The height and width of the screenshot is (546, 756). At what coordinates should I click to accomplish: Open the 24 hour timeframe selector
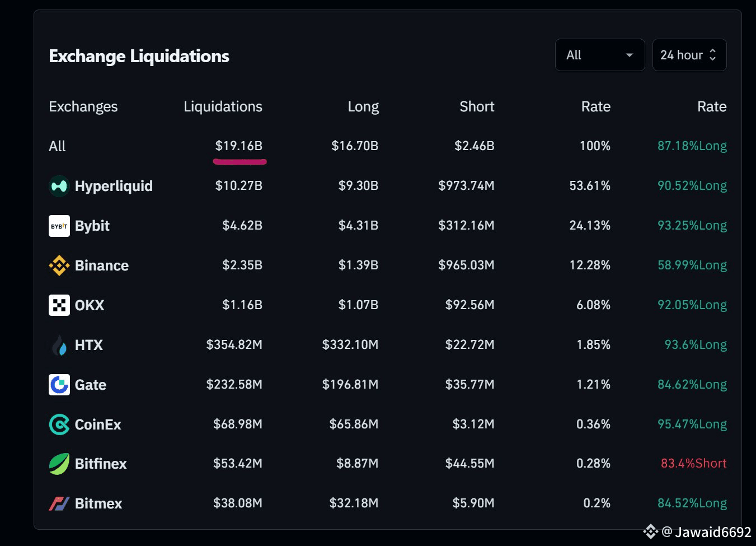(682, 55)
